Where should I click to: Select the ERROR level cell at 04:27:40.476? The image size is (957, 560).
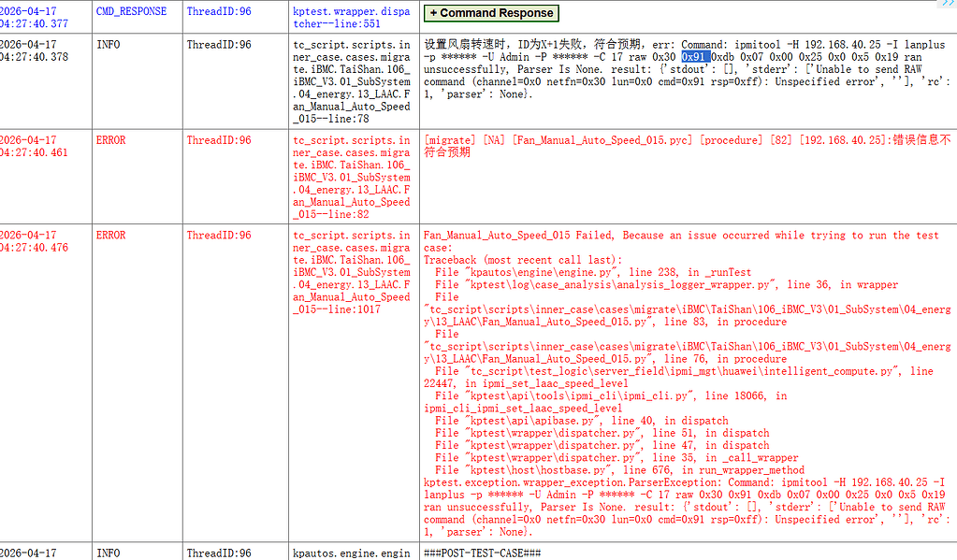pyautogui.click(x=111, y=235)
